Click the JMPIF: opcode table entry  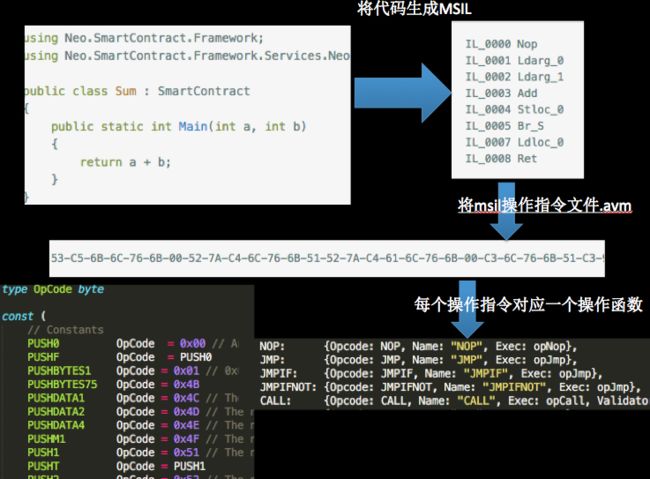point(431,374)
